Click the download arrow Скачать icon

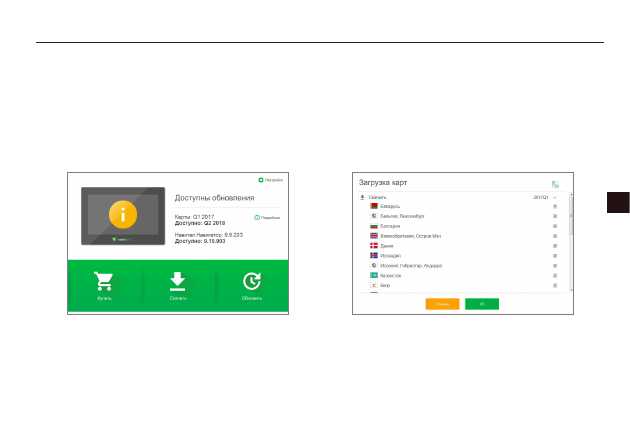[178, 281]
